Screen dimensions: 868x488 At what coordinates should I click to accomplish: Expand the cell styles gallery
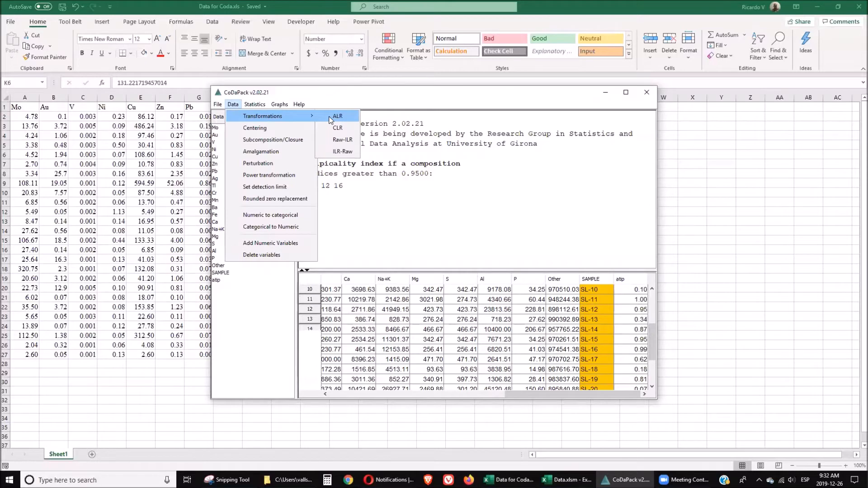(628, 54)
